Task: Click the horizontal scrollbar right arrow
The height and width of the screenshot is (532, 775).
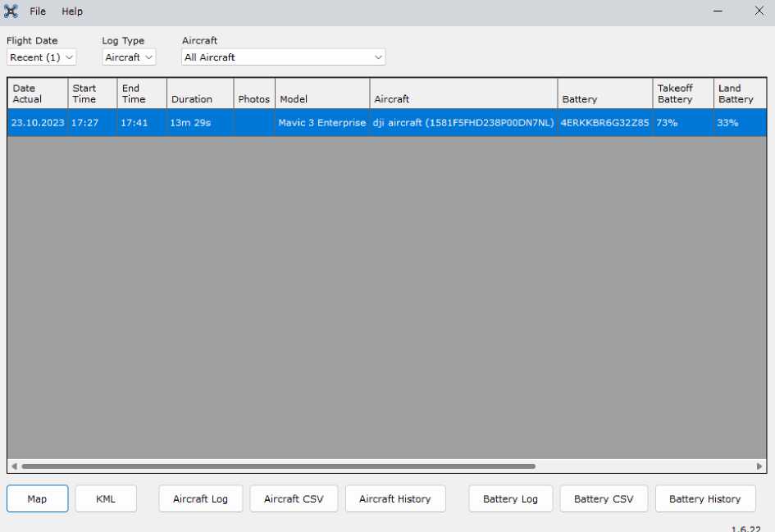Action: [759, 466]
